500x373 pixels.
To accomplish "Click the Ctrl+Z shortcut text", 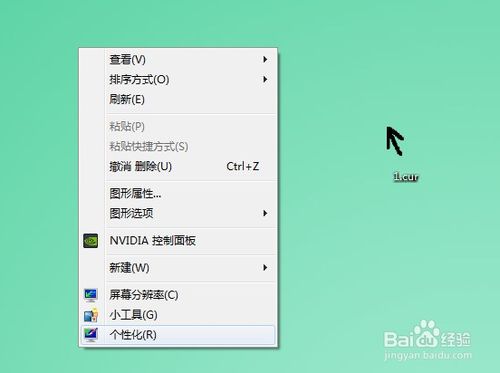I will [243, 166].
